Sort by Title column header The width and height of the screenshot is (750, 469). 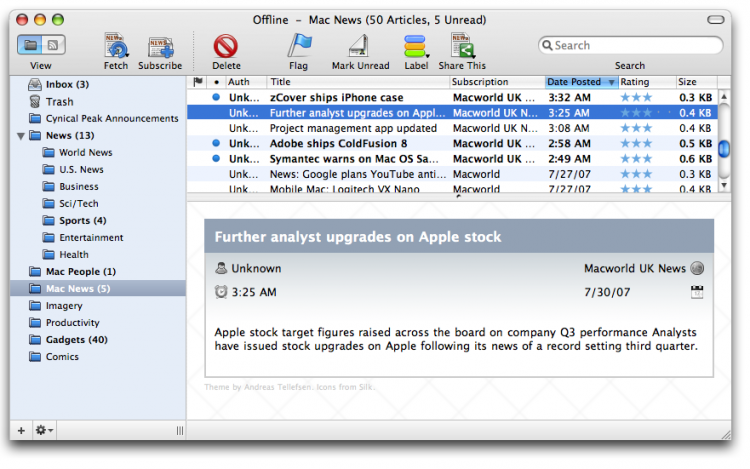coord(358,82)
